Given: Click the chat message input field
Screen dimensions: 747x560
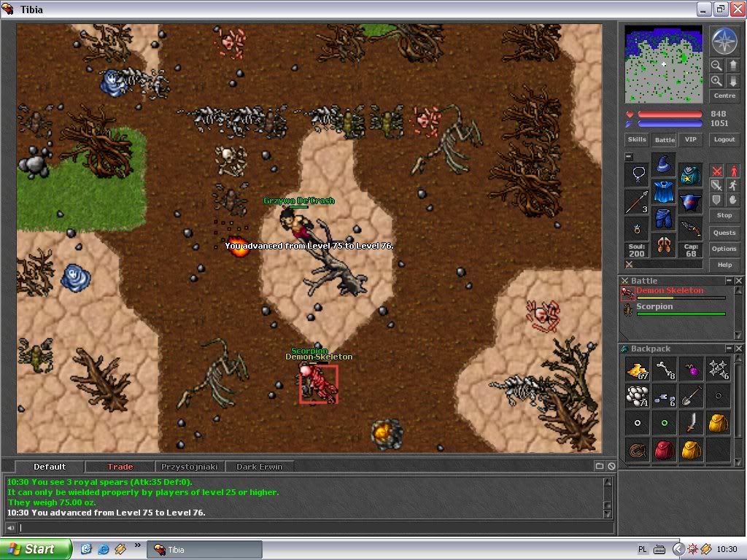Looking at the screenshot, I should point(315,528).
